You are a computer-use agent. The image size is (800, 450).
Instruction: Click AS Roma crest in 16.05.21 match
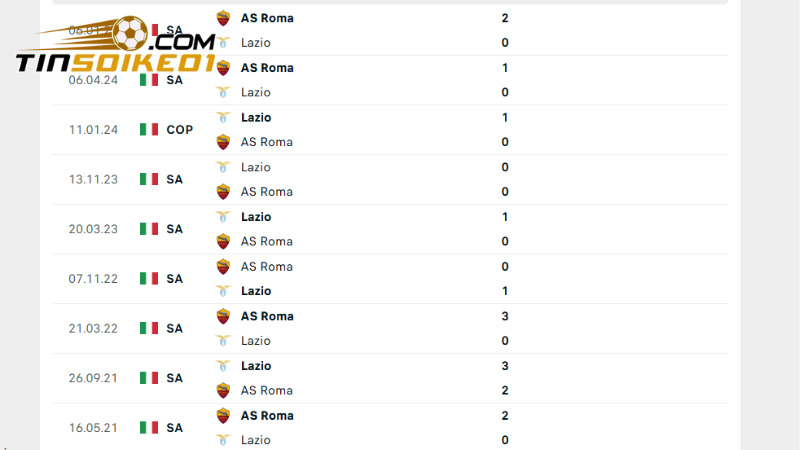223,415
